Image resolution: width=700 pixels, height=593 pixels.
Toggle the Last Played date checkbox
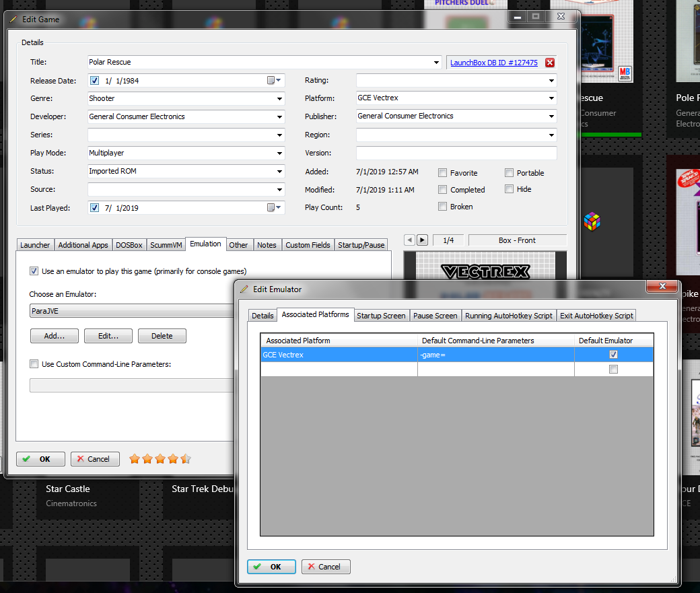click(95, 207)
